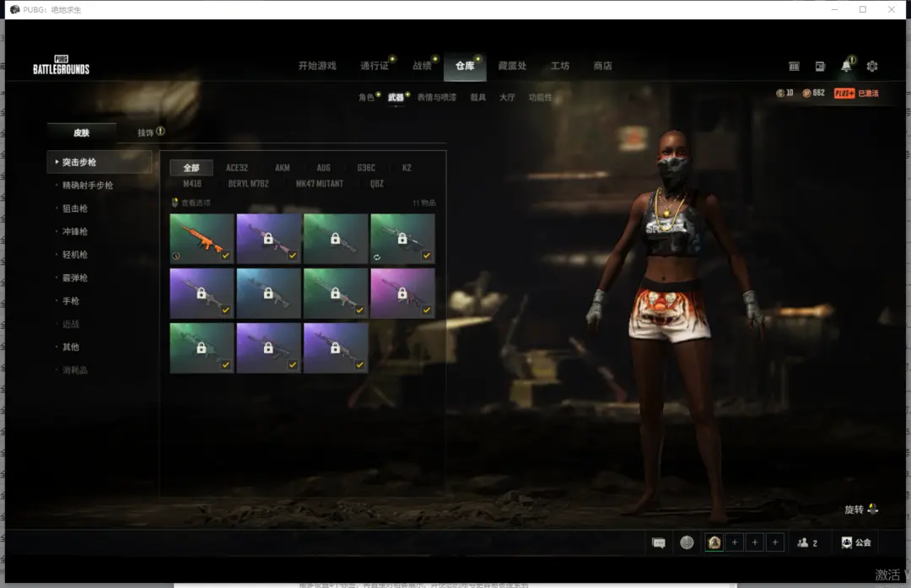Switch to the 挂饰 tab
This screenshot has width=911, height=588.
(x=145, y=132)
